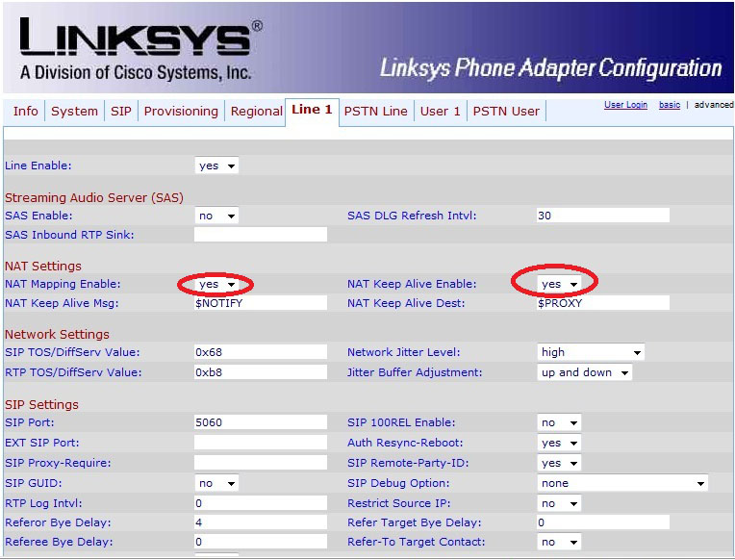The image size is (735, 560).
Task: Open NAT Mapping Enable dropdown
Action: pos(216,284)
